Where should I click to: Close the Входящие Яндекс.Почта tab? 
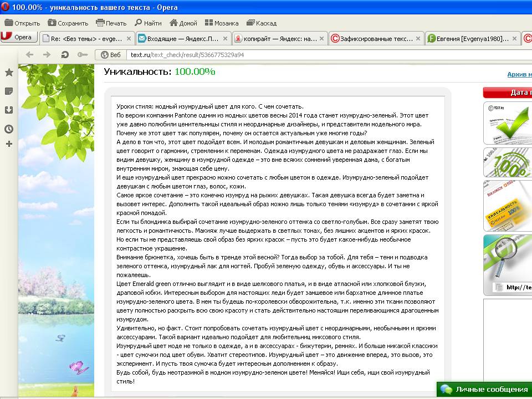click(225, 39)
